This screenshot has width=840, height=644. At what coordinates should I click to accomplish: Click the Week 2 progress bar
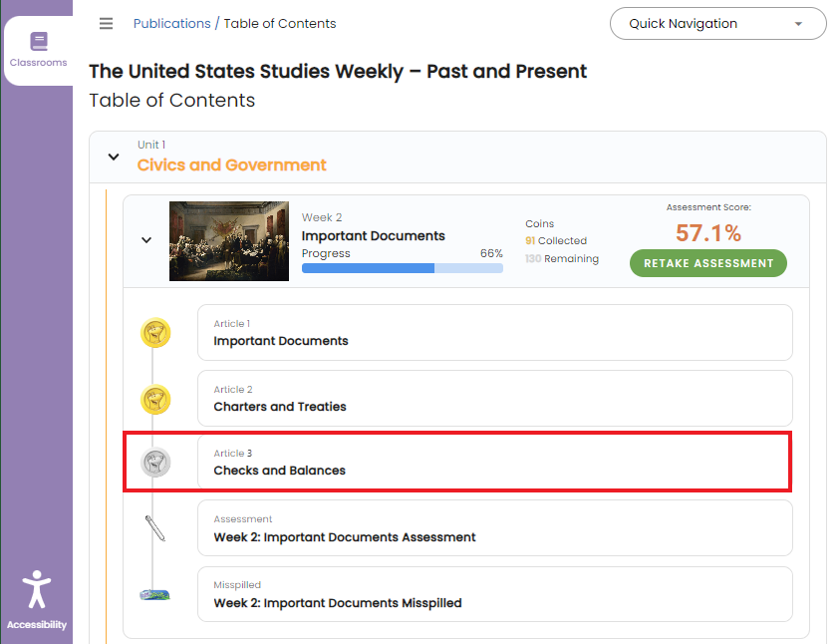(402, 268)
